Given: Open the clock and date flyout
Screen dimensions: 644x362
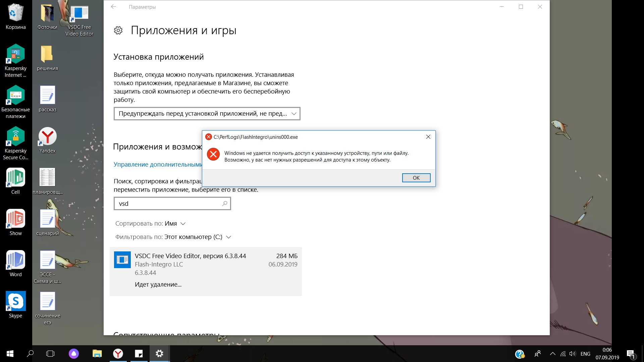Looking at the screenshot, I should (607, 354).
